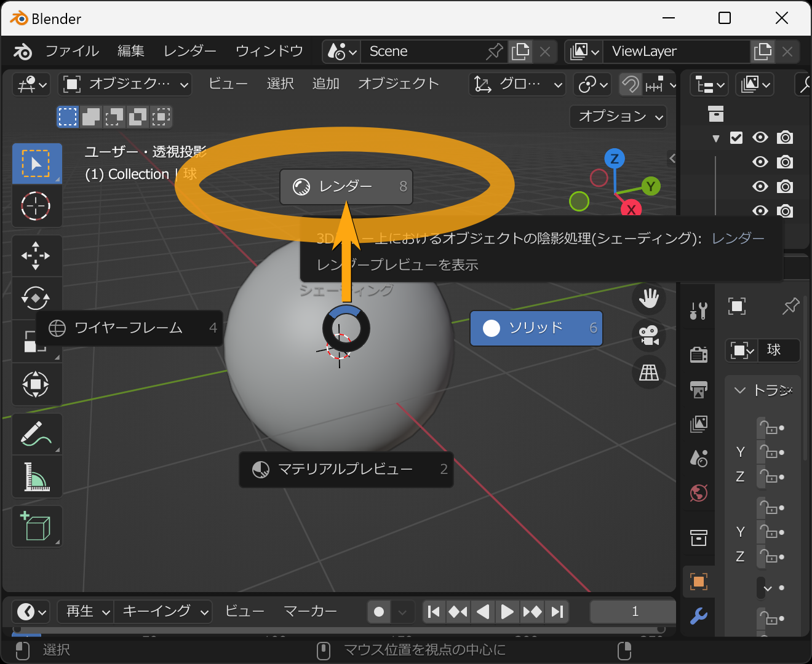
Task: Choose Wireframe shading in pie menu
Action: pos(129,328)
